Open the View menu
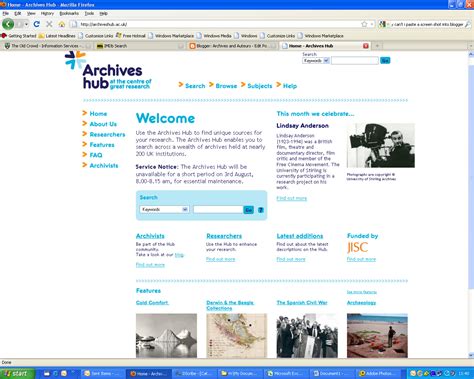Image resolution: width=474 pixels, height=379 pixels. point(31,13)
